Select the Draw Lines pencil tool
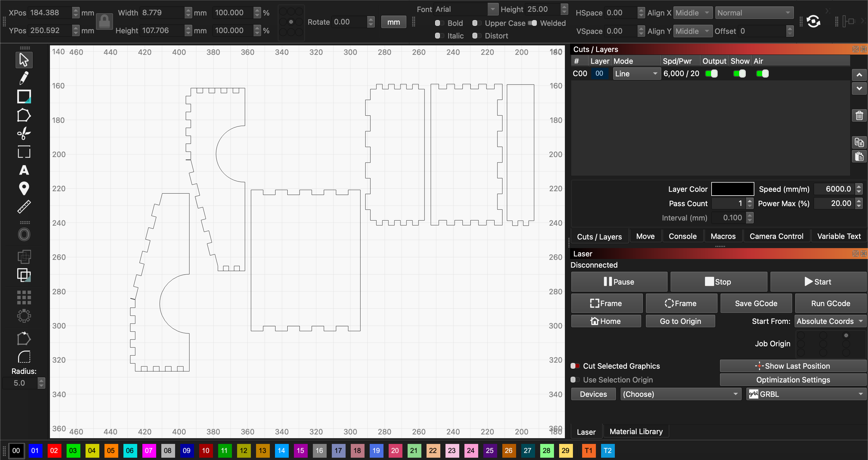The width and height of the screenshot is (868, 460). [x=24, y=78]
